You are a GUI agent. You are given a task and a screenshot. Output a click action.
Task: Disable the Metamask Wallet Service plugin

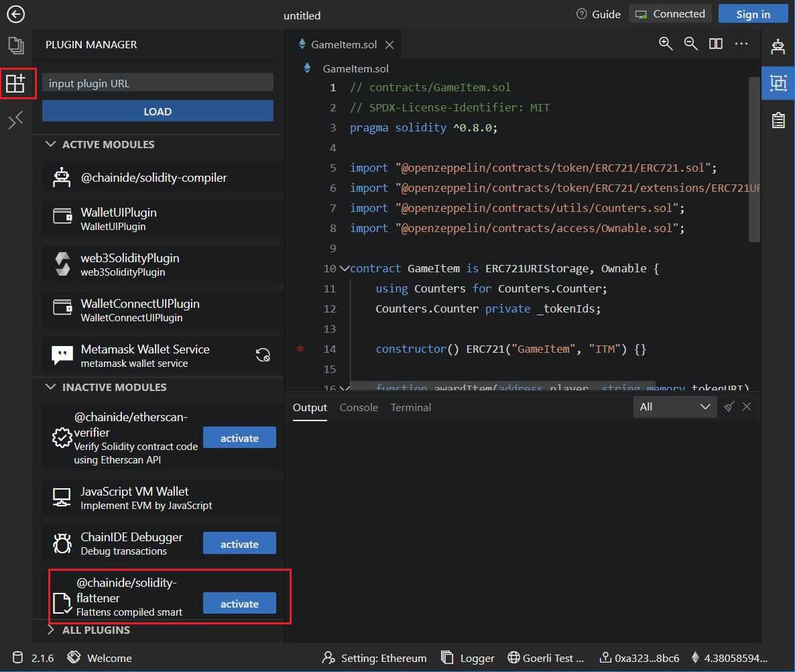pos(263,355)
